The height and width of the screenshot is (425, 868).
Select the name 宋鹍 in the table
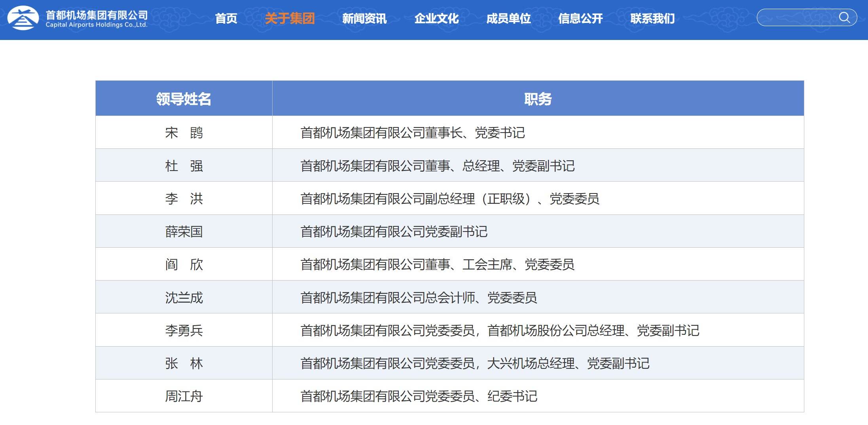pyautogui.click(x=184, y=133)
